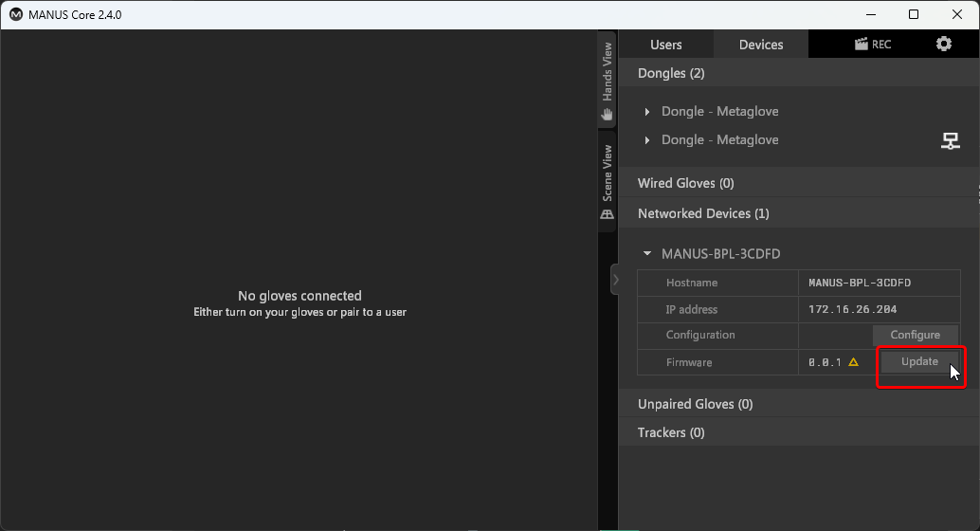Click the hand icon in Hands View
The width and height of the screenshot is (980, 531).
point(608,114)
